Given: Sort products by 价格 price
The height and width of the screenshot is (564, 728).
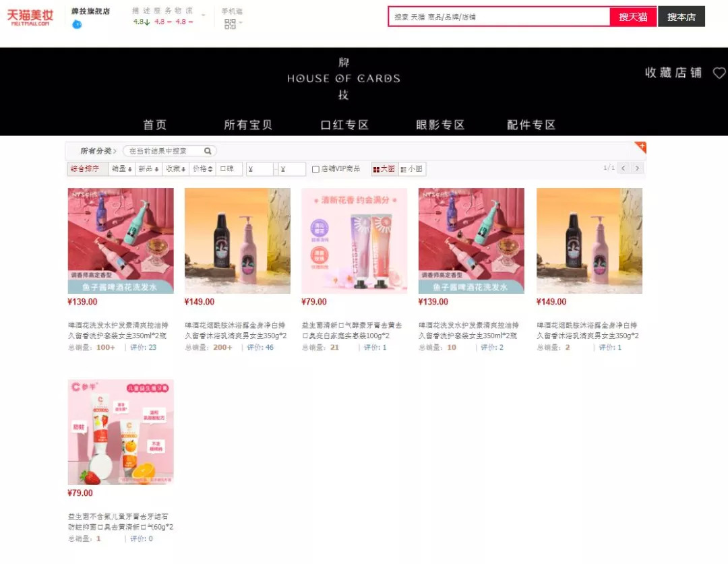Looking at the screenshot, I should click(203, 169).
